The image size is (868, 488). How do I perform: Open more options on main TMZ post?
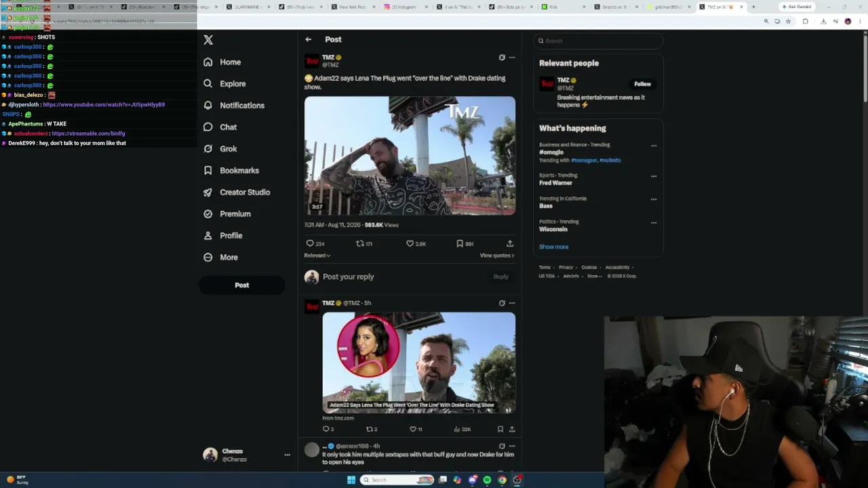(512, 58)
